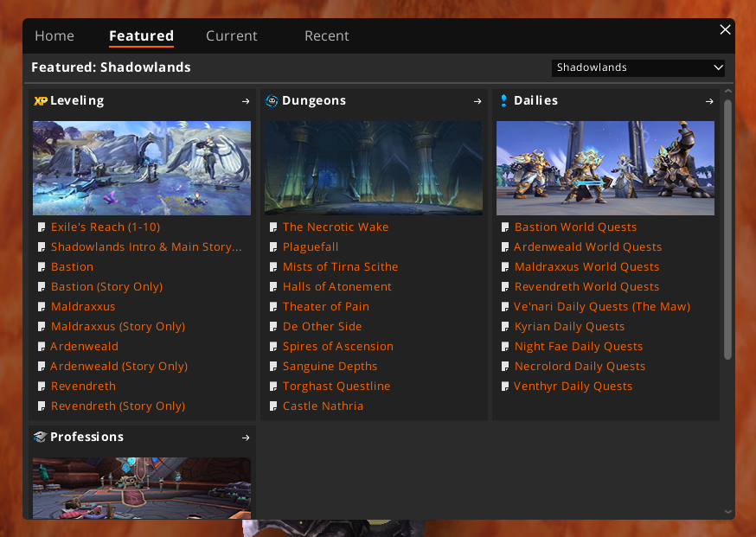Viewport: 756px width, 537px height.
Task: Click the Professions banner image
Action: [142, 488]
